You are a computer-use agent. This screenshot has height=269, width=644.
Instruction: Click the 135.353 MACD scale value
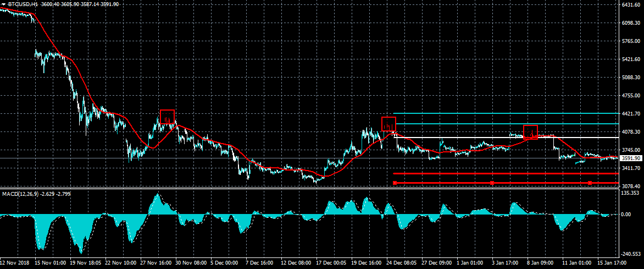[630, 193]
